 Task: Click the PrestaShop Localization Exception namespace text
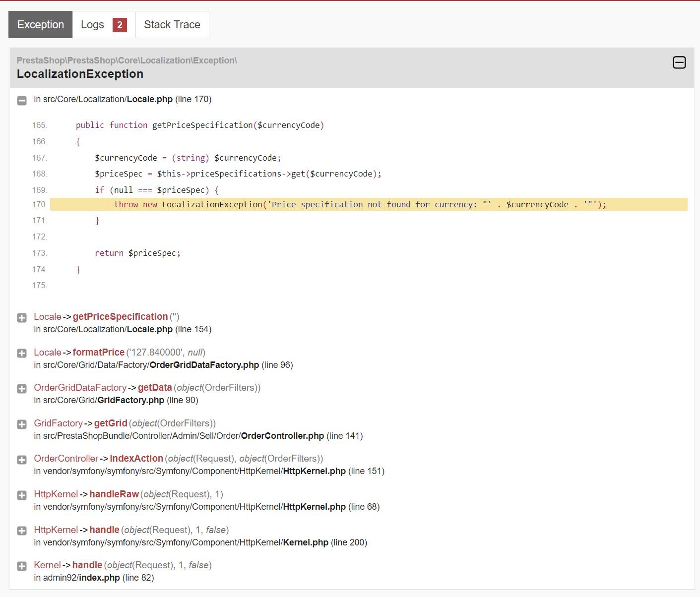pos(127,60)
